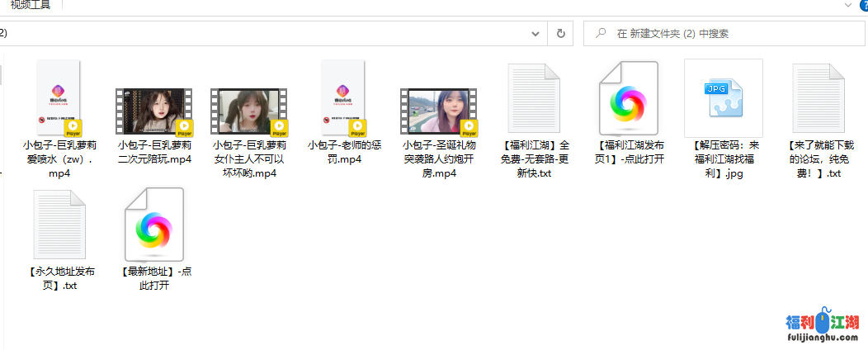868x350 pixels.
Task: Select the 【最新地址】-点此打开 shortcut icon
Action: pyautogui.click(x=154, y=225)
